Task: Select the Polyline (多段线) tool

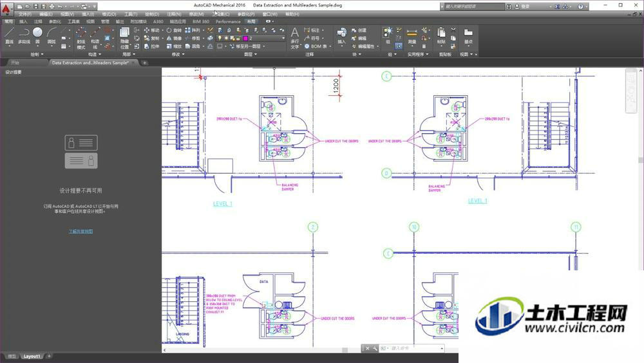Action: [x=24, y=36]
